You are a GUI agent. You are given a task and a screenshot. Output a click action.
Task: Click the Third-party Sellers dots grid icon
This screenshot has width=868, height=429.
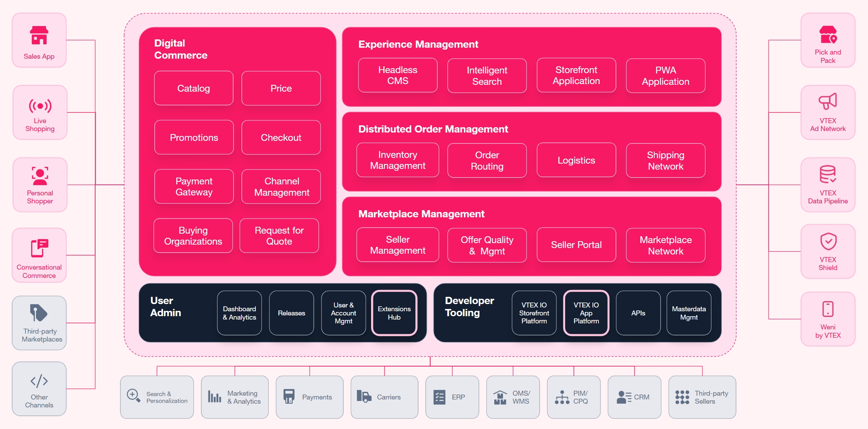pyautogui.click(x=682, y=397)
